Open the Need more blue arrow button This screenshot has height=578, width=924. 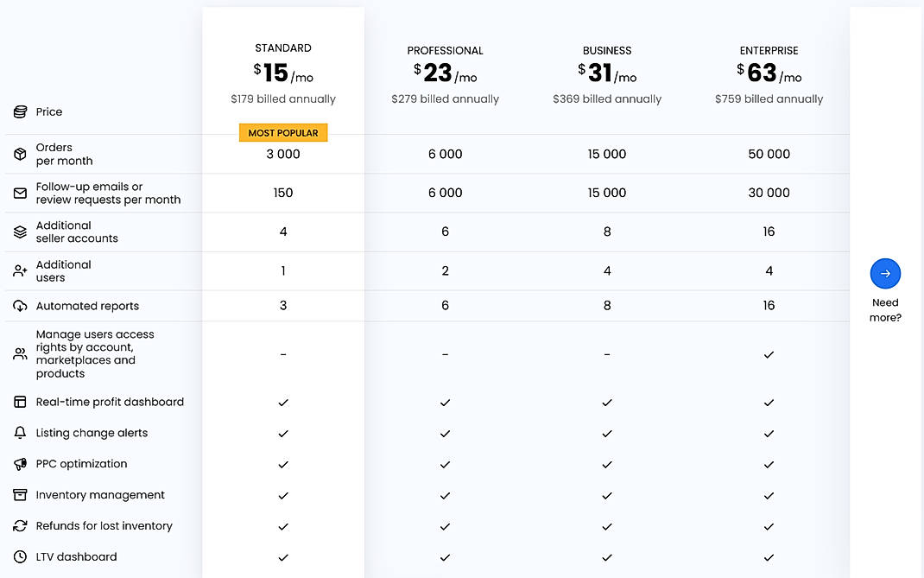(x=885, y=272)
